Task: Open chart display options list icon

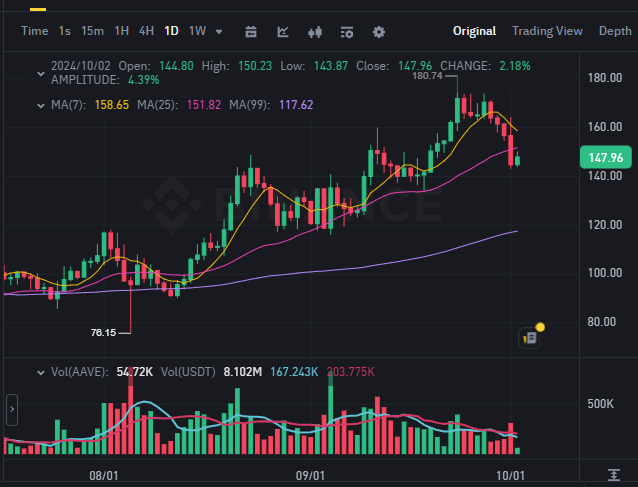Action: click(347, 32)
